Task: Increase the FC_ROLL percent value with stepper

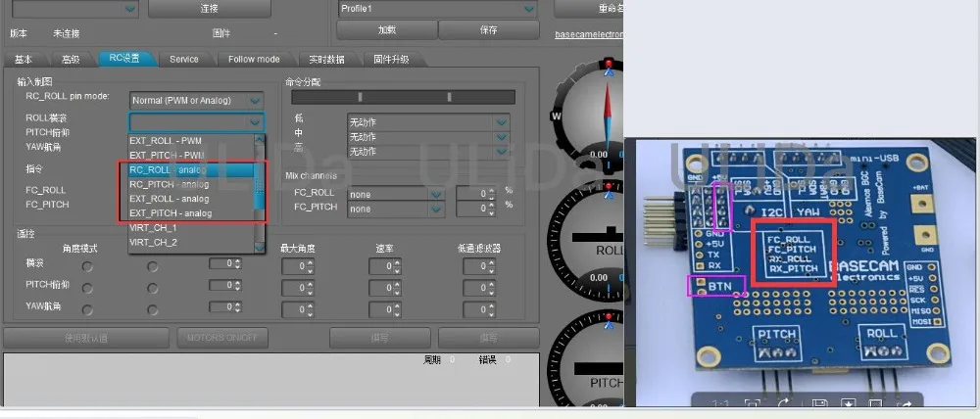Action: (x=492, y=191)
